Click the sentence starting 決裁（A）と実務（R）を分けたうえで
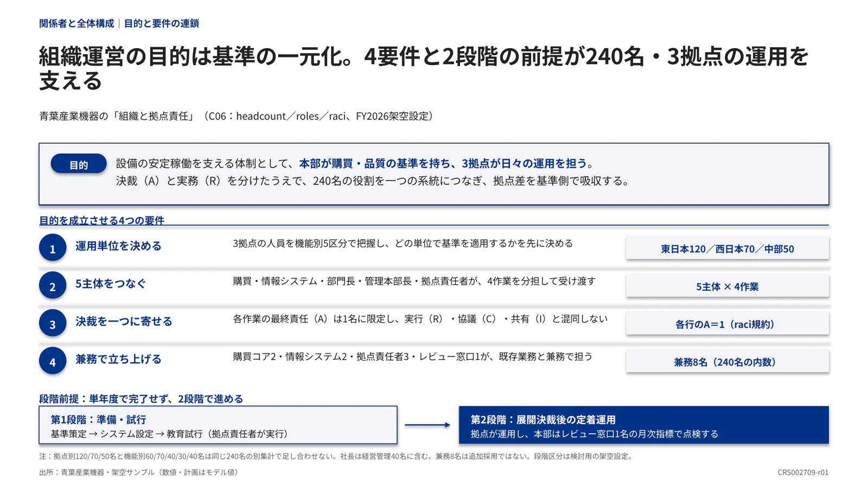This screenshot has width=868, height=488. click(x=374, y=181)
